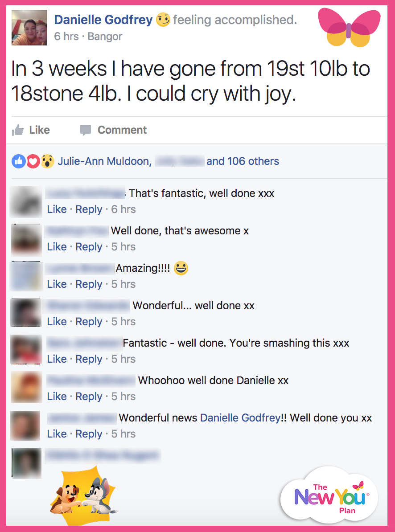Like the "That's fantastic, well done xxx" comment
The height and width of the screenshot is (532, 395).
[57, 209]
